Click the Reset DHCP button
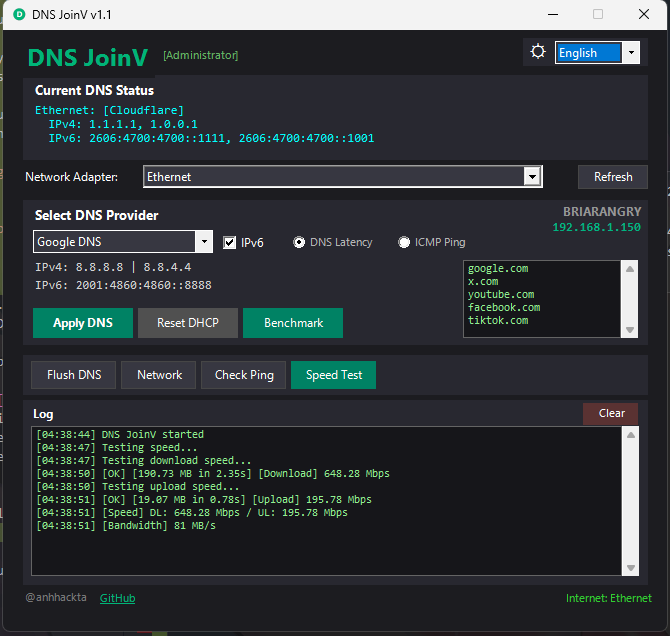 coord(188,323)
